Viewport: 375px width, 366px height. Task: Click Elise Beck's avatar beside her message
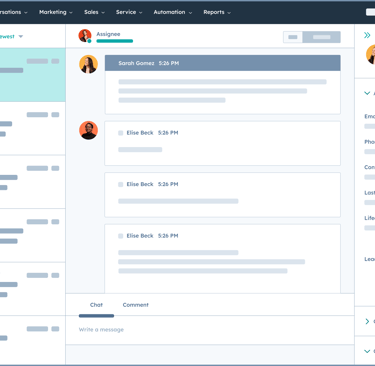click(x=88, y=130)
